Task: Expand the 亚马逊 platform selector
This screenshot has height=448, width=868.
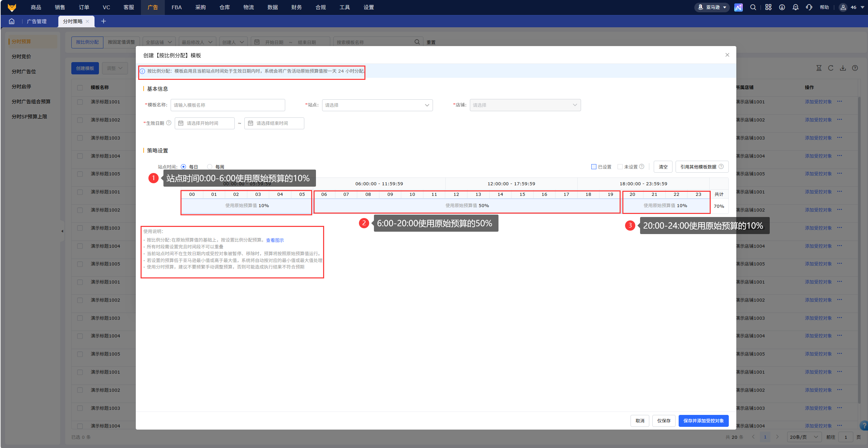Action: (x=712, y=7)
